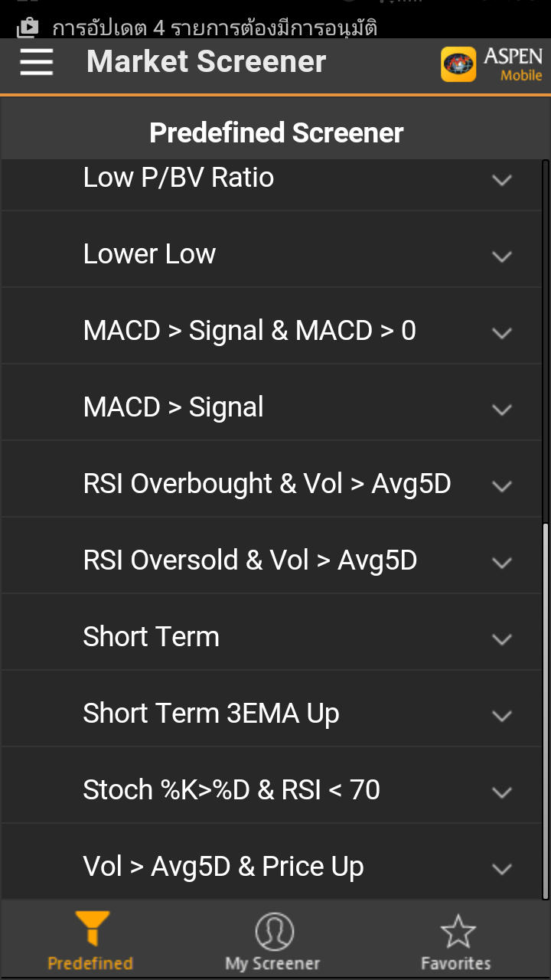Expand MACD > Signal & MACD > 0 chevron
The image size is (551, 980).
pyautogui.click(x=502, y=333)
